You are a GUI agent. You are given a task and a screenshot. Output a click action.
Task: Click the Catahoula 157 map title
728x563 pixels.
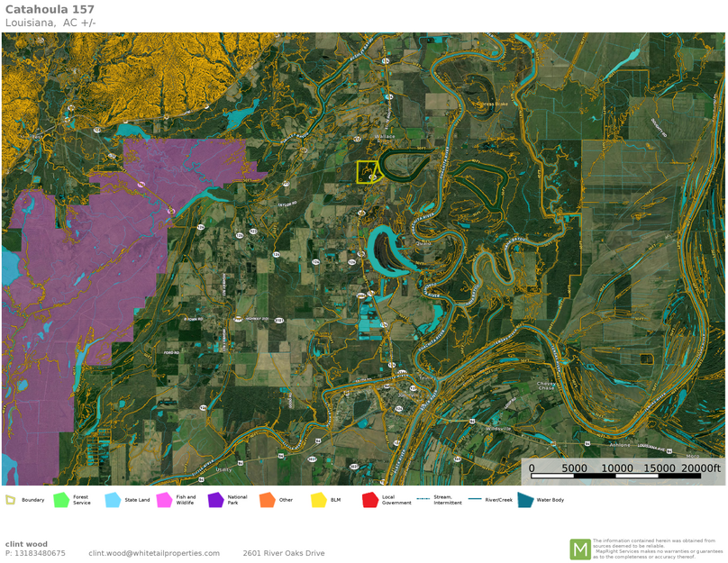pyautogui.click(x=50, y=9)
